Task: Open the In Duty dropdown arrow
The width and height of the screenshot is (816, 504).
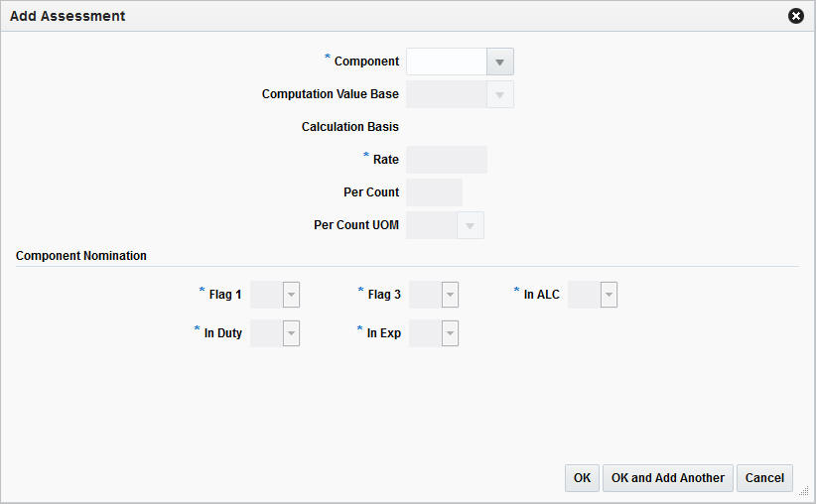Action: tap(291, 334)
